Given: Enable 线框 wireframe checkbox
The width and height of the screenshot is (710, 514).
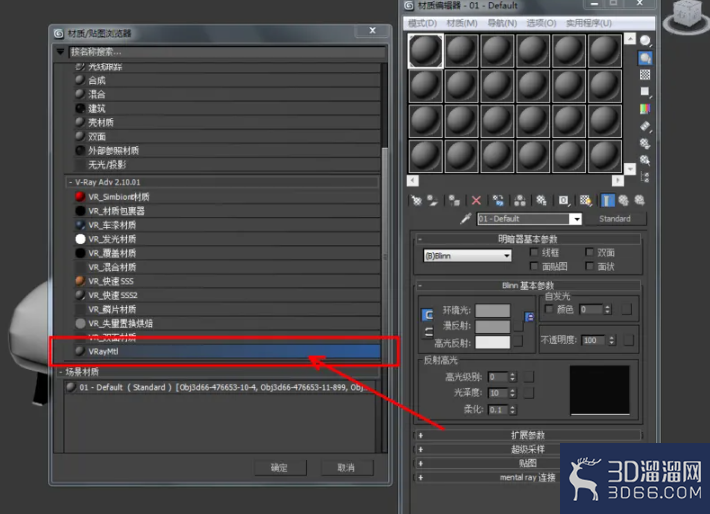Looking at the screenshot, I should click(x=534, y=252).
